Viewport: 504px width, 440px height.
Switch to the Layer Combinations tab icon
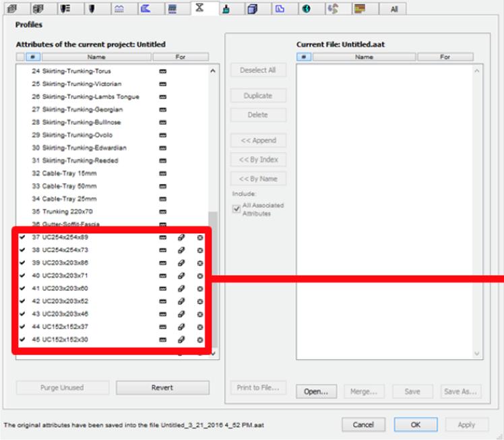click(38, 9)
